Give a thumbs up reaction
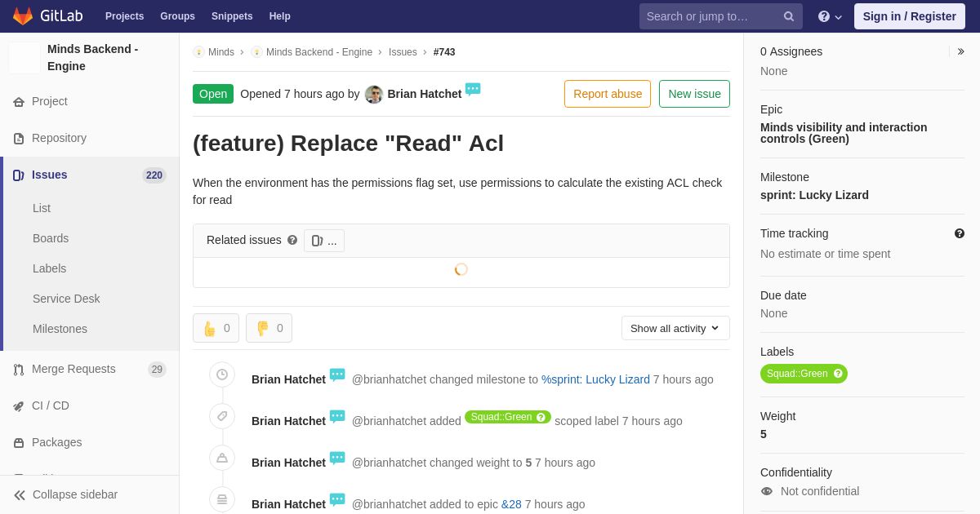Screen dimensions: 980x514 216,328
